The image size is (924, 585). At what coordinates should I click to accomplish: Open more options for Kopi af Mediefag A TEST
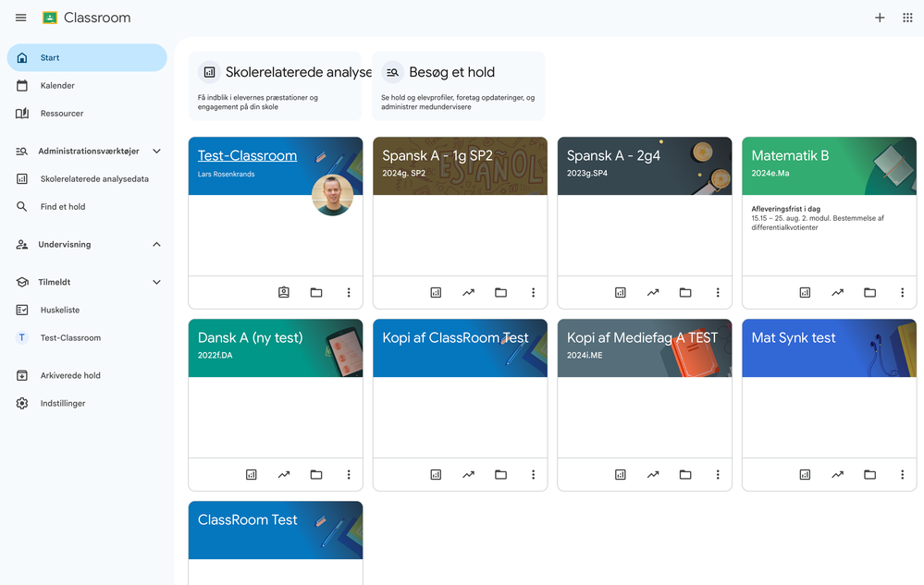tap(718, 474)
